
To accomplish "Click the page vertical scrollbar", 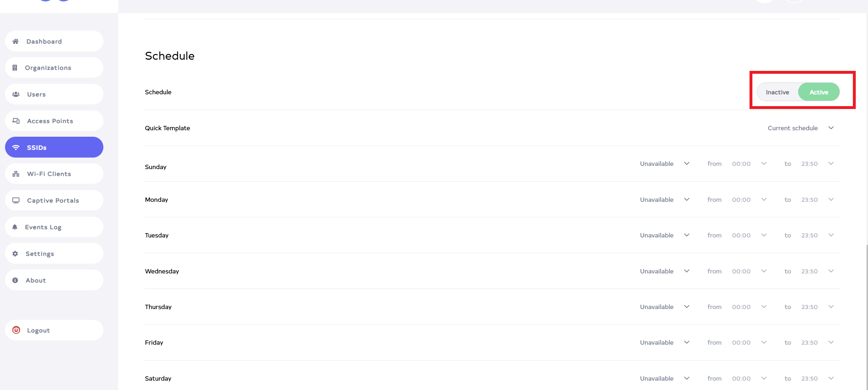I will click(867, 317).
